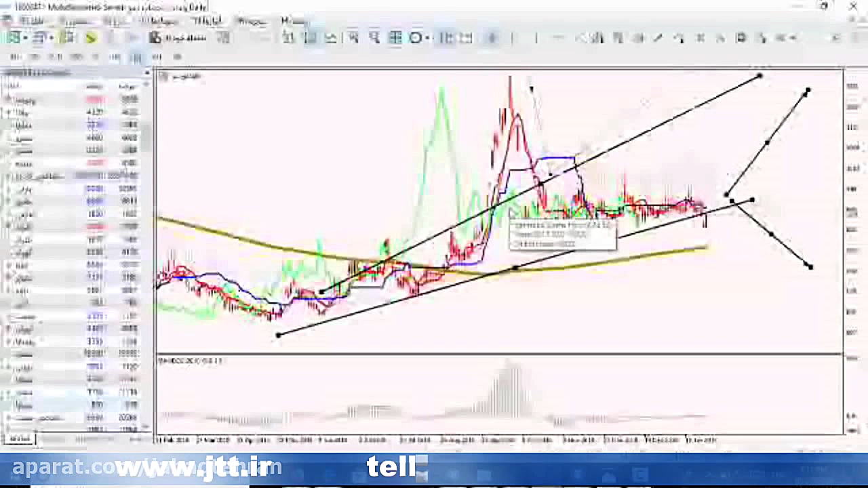Tile chart windows with grid icon
Viewport: 868px width, 488px height.
[395, 38]
